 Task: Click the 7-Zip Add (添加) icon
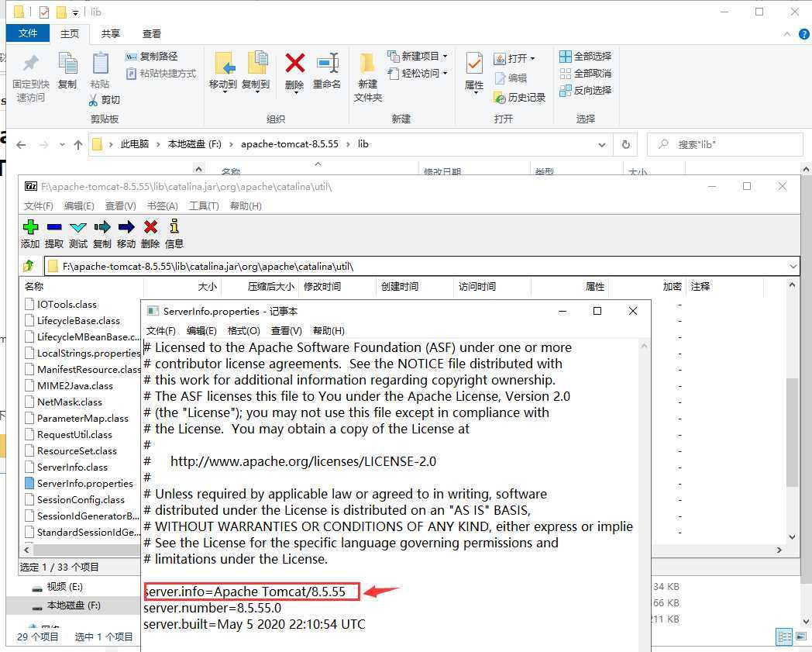pyautogui.click(x=30, y=227)
